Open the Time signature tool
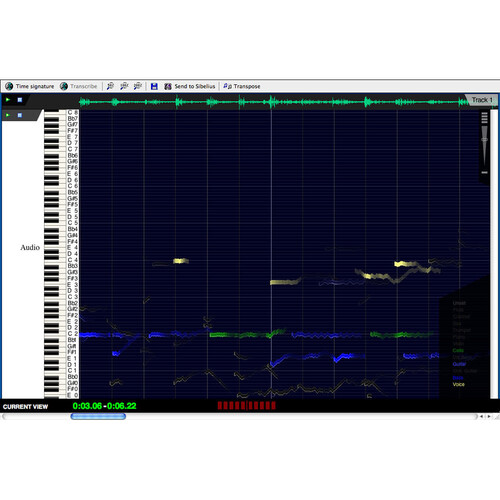 30,86
